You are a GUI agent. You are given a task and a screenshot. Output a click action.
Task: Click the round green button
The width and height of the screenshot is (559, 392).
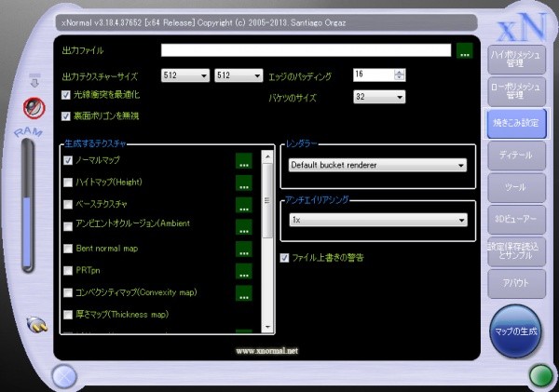tap(541, 375)
